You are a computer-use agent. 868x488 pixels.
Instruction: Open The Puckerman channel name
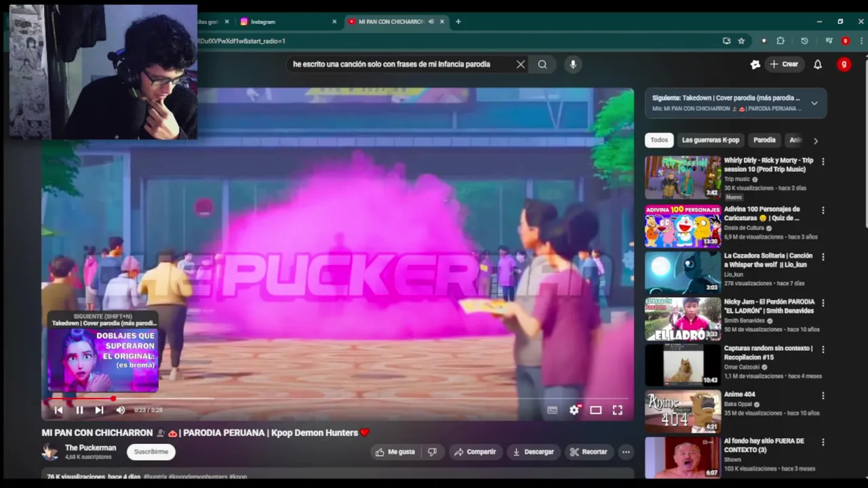[x=90, y=448]
